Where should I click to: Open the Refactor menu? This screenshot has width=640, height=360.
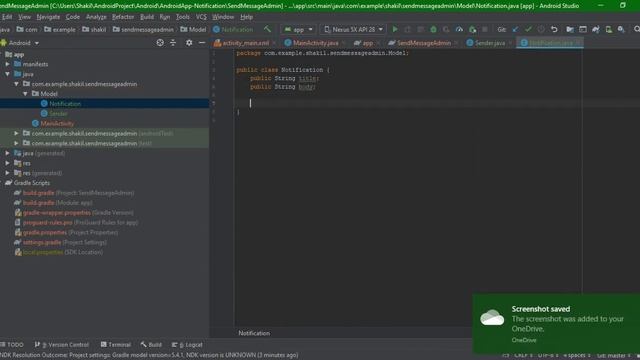click(x=123, y=17)
